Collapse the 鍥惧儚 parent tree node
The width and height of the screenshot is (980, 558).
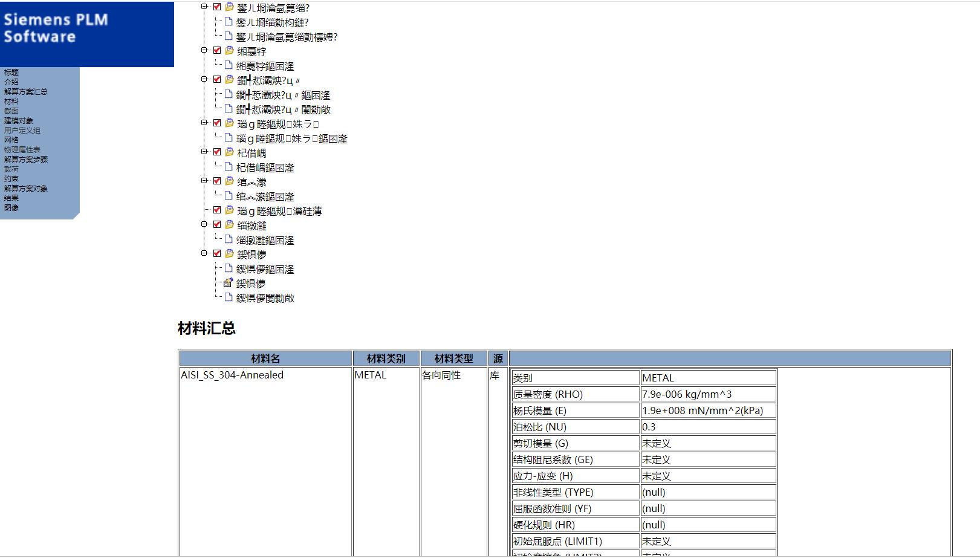204,253
